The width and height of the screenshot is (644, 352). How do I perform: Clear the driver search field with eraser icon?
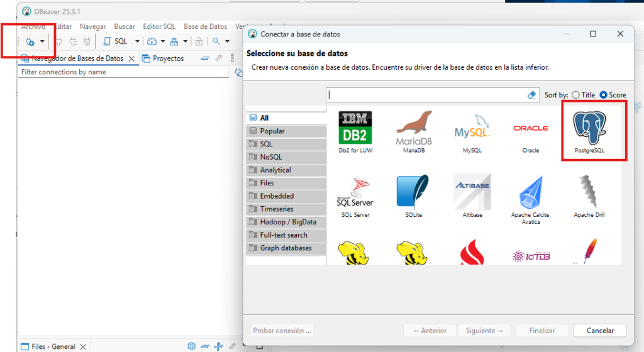(531, 95)
